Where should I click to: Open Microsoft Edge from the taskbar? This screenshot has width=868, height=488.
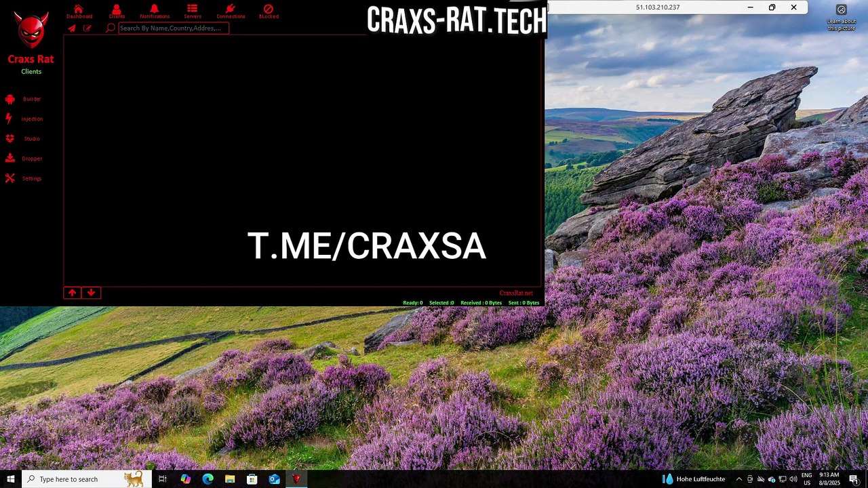click(x=208, y=479)
